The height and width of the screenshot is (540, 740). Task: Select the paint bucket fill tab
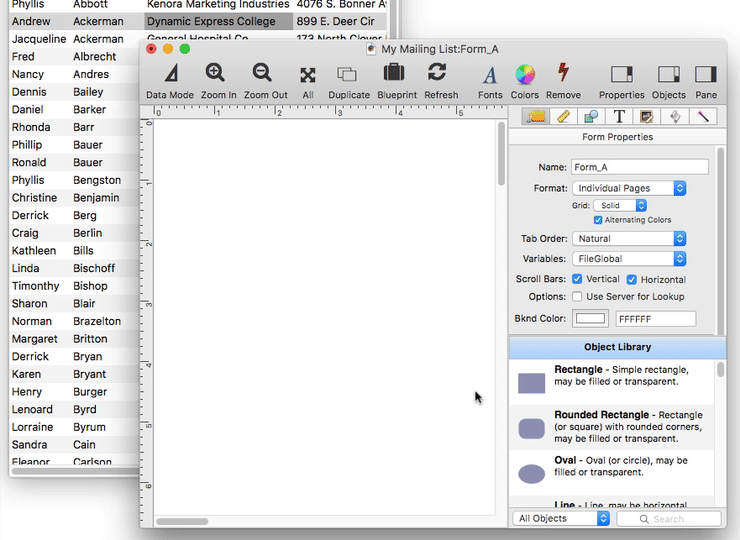(675, 116)
